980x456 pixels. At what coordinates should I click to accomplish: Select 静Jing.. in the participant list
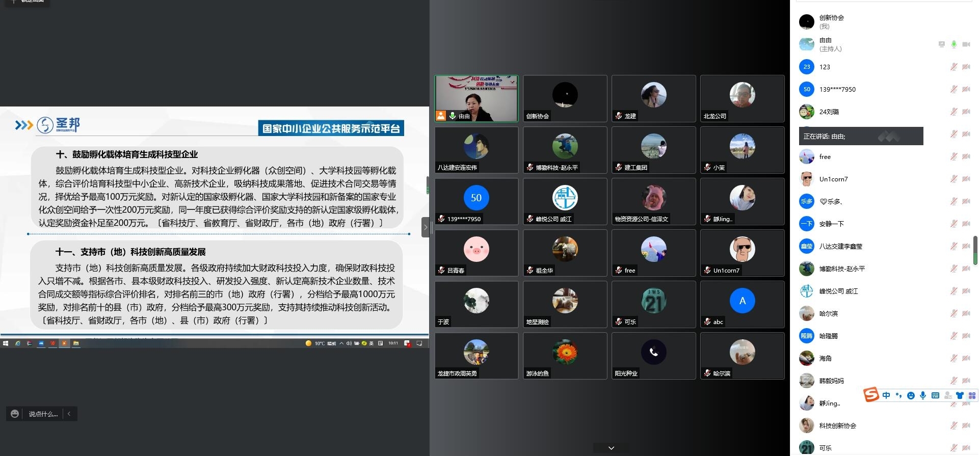coord(884,403)
